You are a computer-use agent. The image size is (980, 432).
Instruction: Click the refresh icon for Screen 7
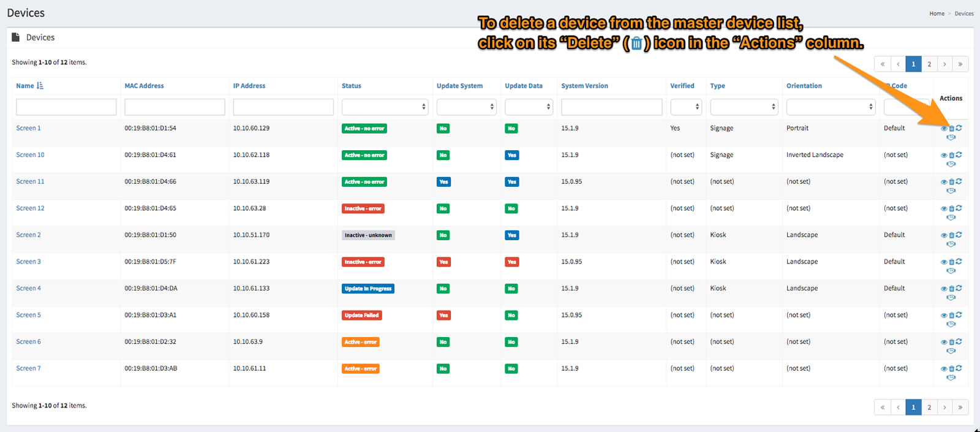click(x=959, y=368)
